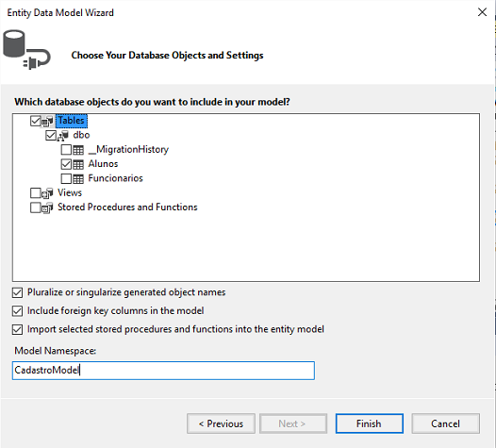496x448 pixels.
Task: Select Stored Procedures and Functions node
Action: pyautogui.click(x=127, y=207)
